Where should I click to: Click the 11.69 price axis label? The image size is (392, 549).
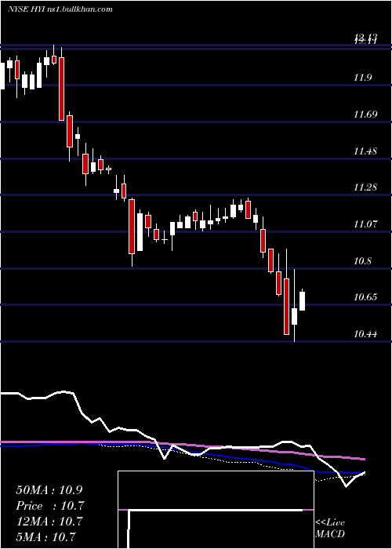[365, 115]
